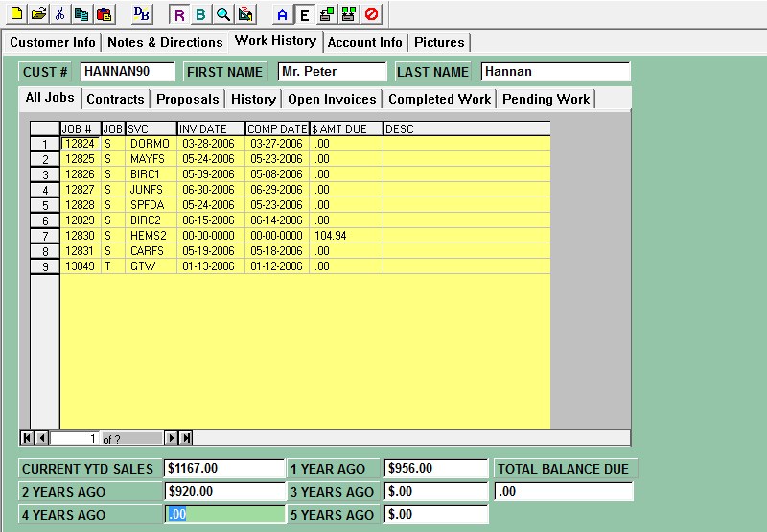Image resolution: width=767 pixels, height=532 pixels.
Task: Click the Open folder toolbar icon
Action: coord(37,13)
